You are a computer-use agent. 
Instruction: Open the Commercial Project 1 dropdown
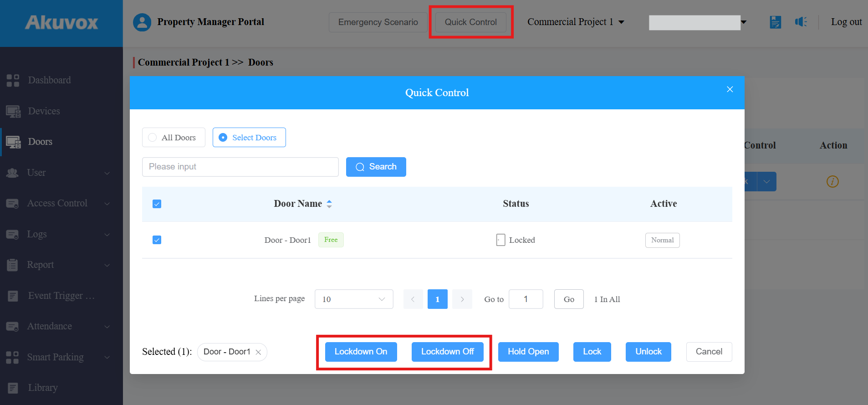pos(576,22)
